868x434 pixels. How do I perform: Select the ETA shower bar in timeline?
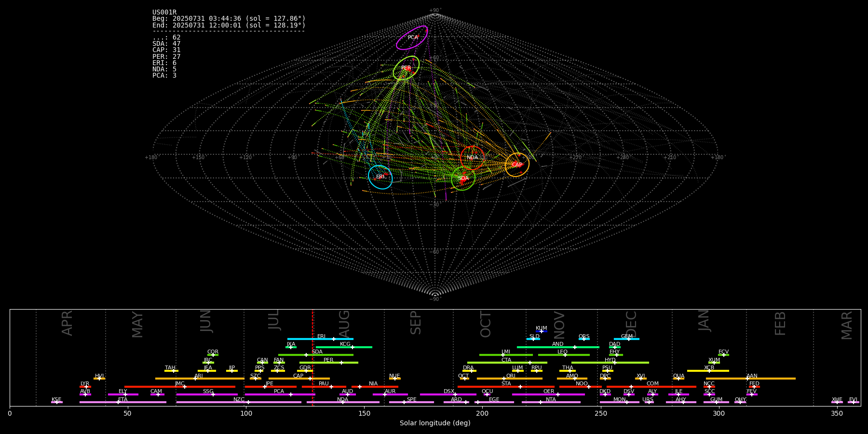coord(123,402)
